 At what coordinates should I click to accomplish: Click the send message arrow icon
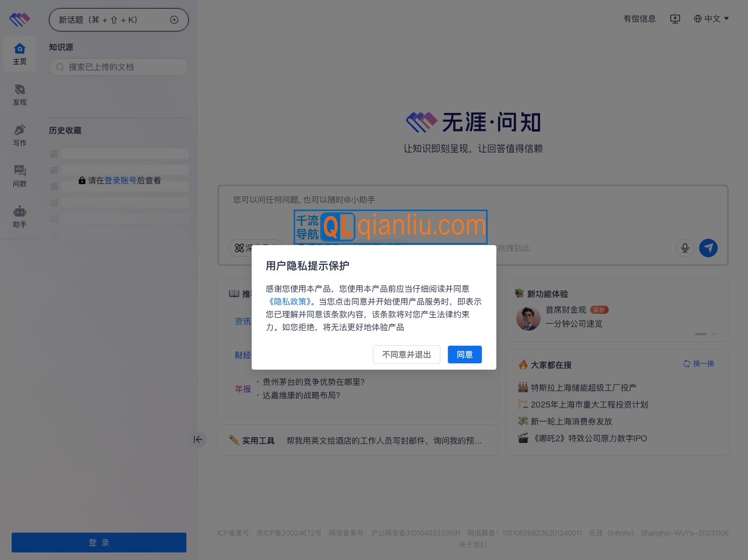pyautogui.click(x=708, y=248)
